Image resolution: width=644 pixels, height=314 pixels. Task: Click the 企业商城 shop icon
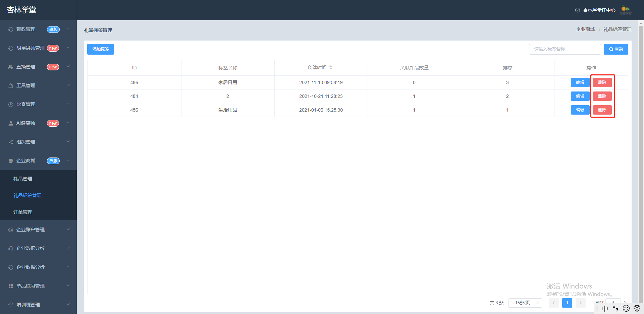tap(11, 161)
